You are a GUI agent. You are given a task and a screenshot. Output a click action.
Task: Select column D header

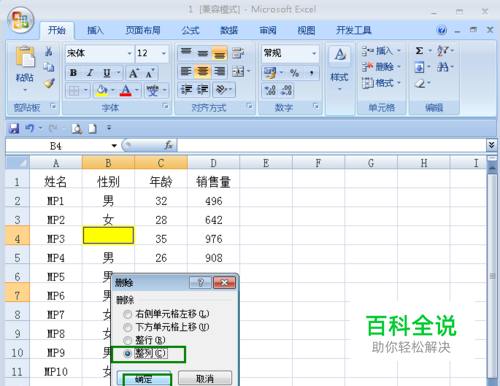(213, 163)
